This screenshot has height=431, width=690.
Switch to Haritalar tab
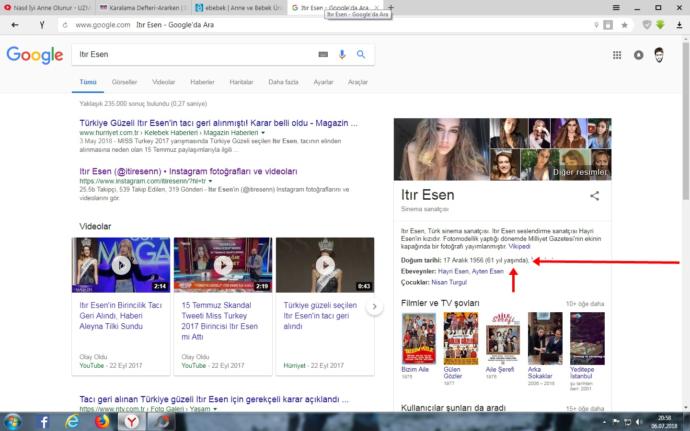[241, 82]
